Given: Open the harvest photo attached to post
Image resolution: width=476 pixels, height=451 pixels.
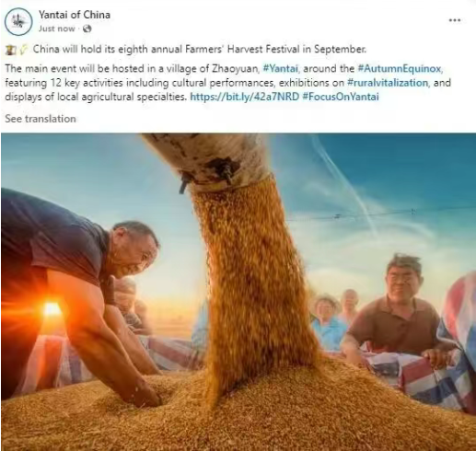Looking at the screenshot, I should point(238,292).
